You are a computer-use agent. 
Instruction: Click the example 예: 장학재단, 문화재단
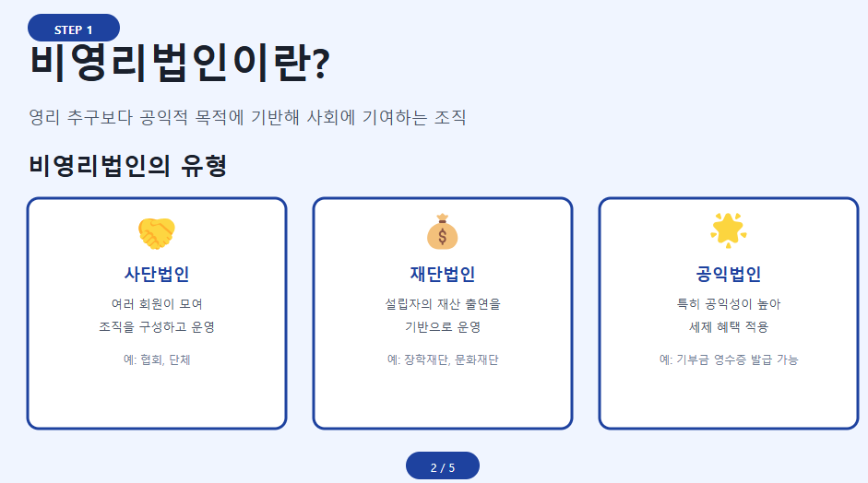click(443, 359)
